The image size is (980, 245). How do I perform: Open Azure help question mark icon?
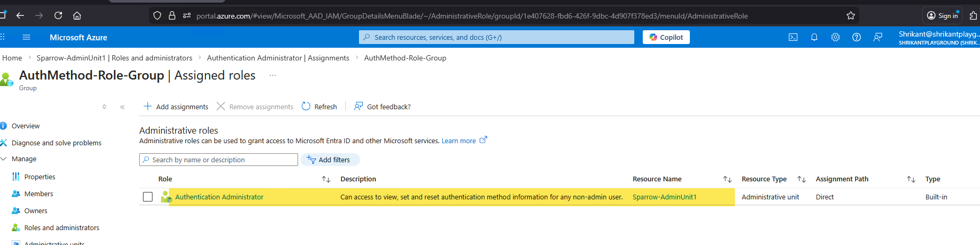click(x=857, y=37)
